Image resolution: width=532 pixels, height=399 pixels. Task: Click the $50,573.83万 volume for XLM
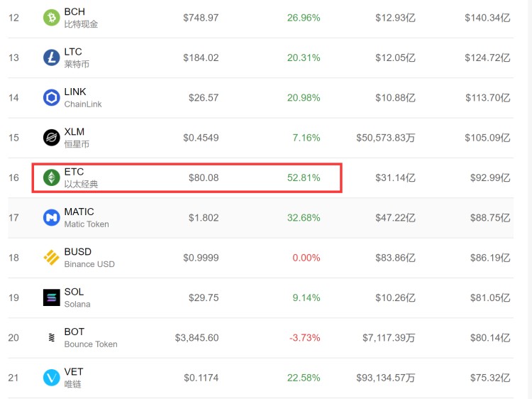(386, 138)
